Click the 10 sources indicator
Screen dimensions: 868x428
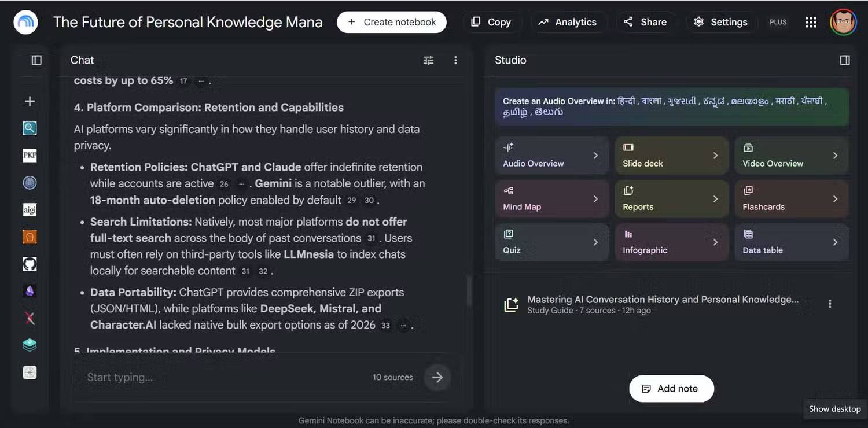[393, 377]
